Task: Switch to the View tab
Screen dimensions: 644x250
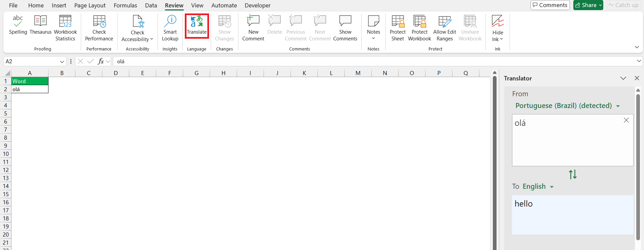Action: pos(197,5)
